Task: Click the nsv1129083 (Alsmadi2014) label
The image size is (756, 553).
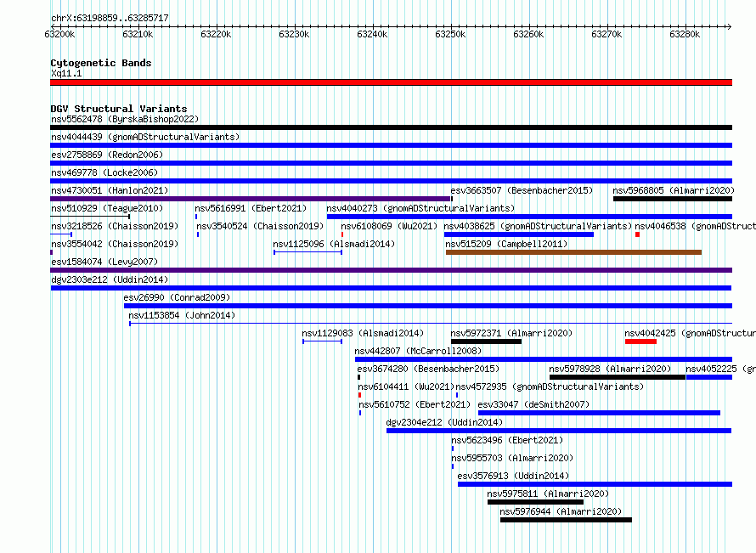Action: 363,333
